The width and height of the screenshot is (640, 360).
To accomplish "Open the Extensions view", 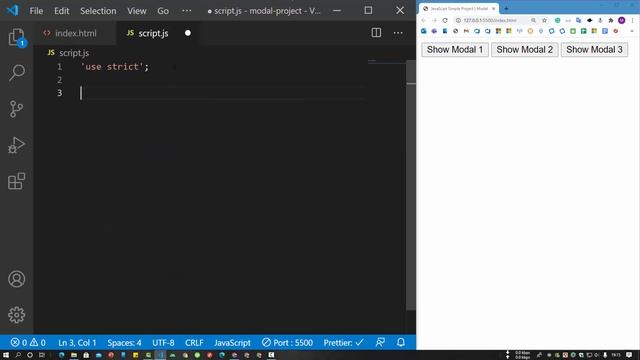I will [x=16, y=181].
